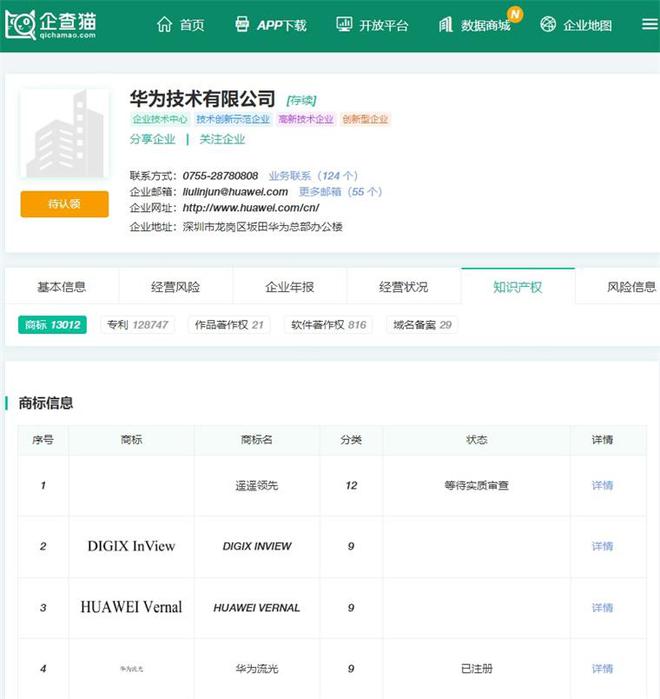
Task: Click the 华为技术有限公司 company title
Action: 202,99
